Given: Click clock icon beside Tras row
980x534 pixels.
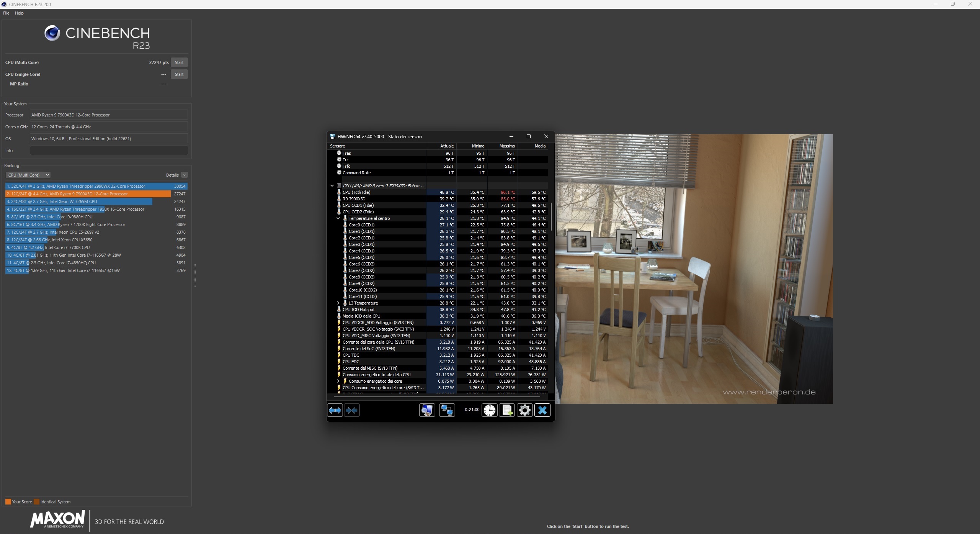Looking at the screenshot, I should pyautogui.click(x=339, y=153).
